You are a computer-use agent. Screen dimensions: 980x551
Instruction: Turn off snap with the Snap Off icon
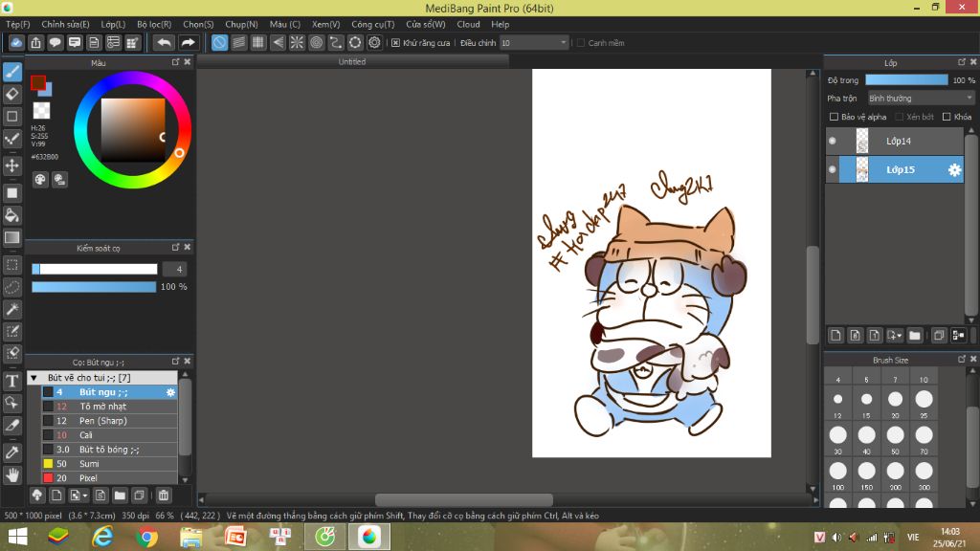coord(219,42)
